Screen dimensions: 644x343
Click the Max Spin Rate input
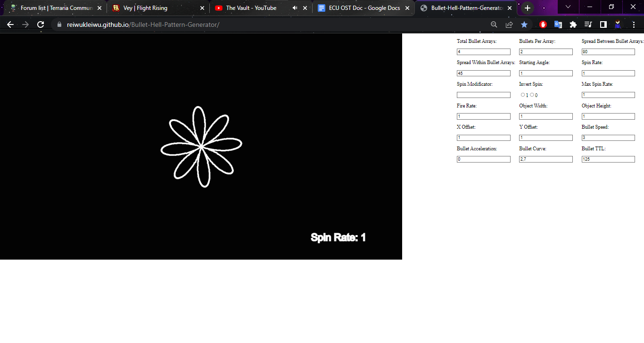click(x=608, y=95)
